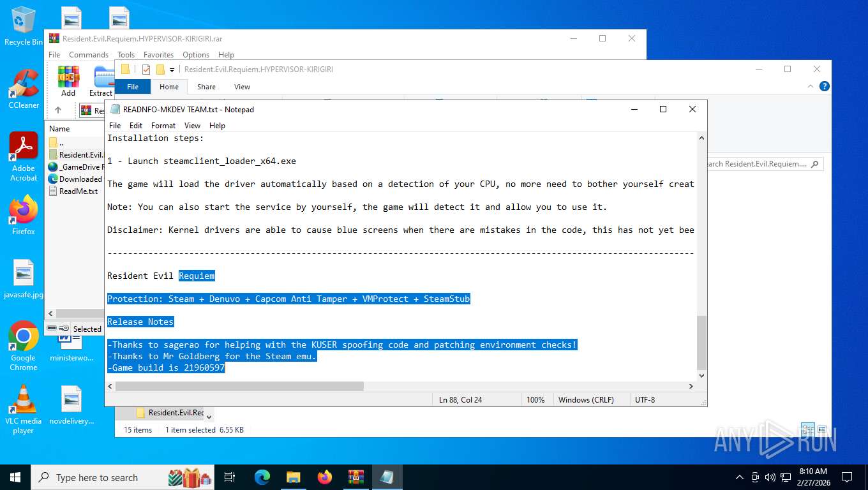The width and height of the screenshot is (868, 490).
Task: Expand Explorer navigation pane down chevron
Action: [x=209, y=416]
